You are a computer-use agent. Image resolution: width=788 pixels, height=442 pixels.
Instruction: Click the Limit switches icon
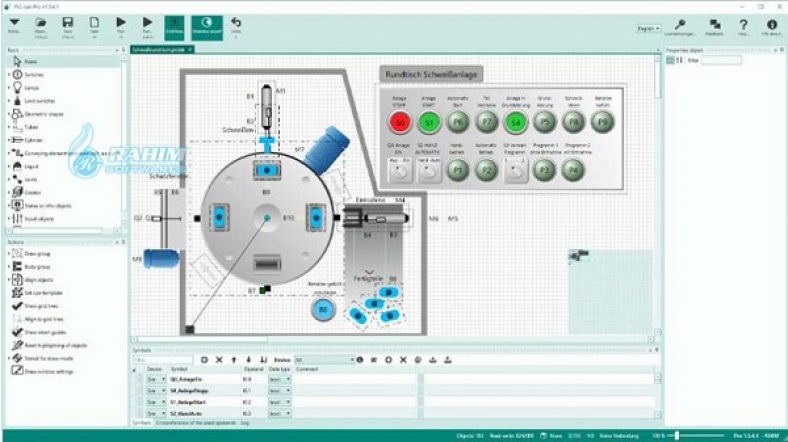pyautogui.click(x=17, y=100)
